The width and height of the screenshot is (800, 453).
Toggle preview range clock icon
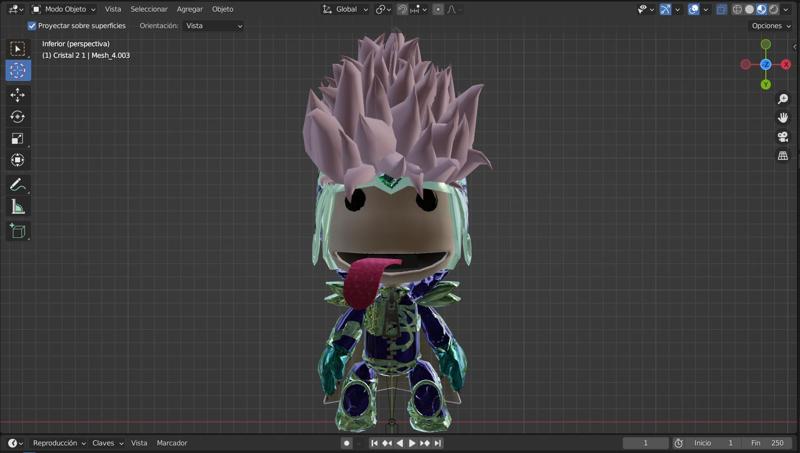[x=678, y=443]
